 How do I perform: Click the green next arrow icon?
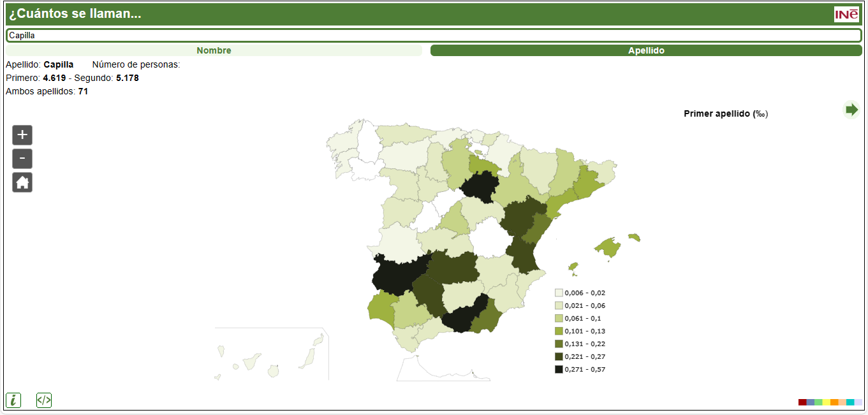click(851, 110)
